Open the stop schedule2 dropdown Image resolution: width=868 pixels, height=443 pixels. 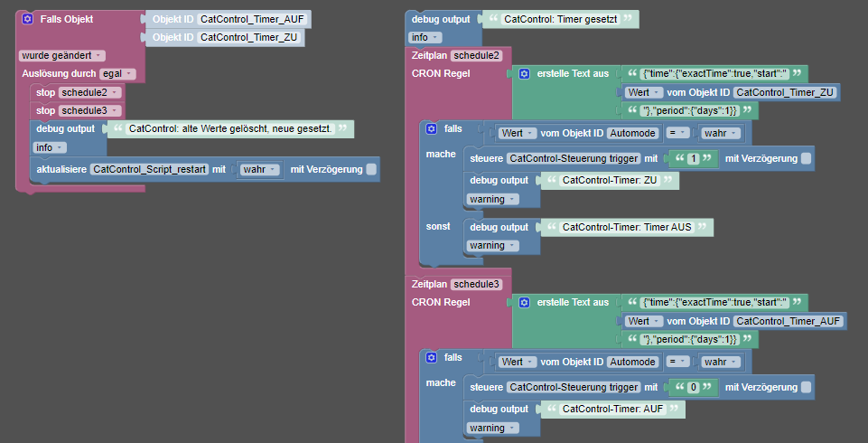pos(89,92)
